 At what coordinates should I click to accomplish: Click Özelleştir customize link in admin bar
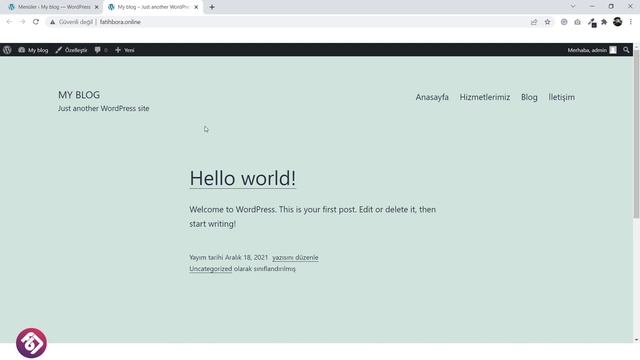[x=71, y=50]
